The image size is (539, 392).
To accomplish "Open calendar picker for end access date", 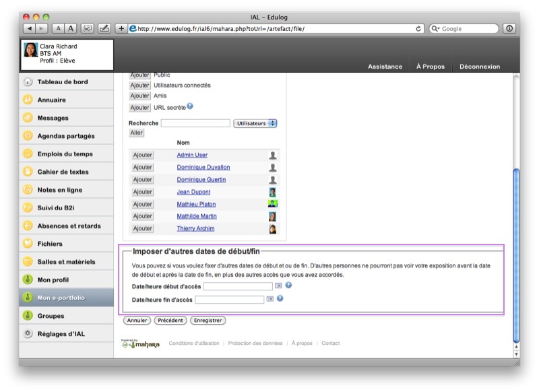I will 270,299.
